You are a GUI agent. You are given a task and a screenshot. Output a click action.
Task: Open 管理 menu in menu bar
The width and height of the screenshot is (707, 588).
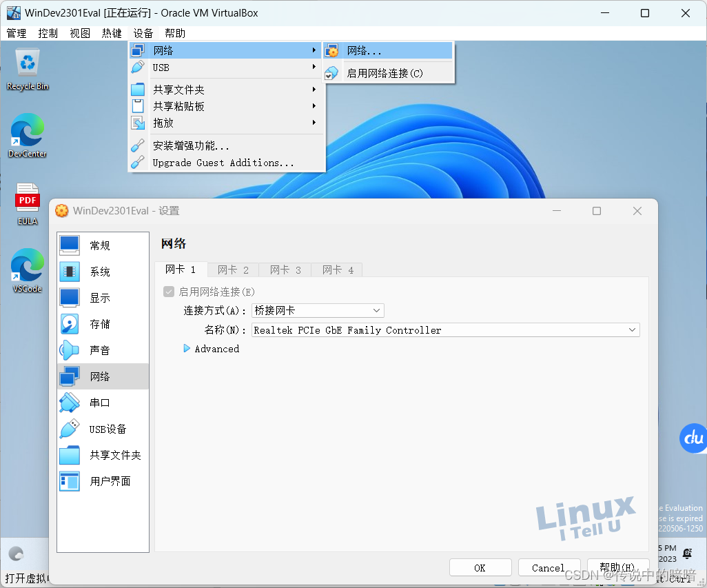pyautogui.click(x=17, y=33)
